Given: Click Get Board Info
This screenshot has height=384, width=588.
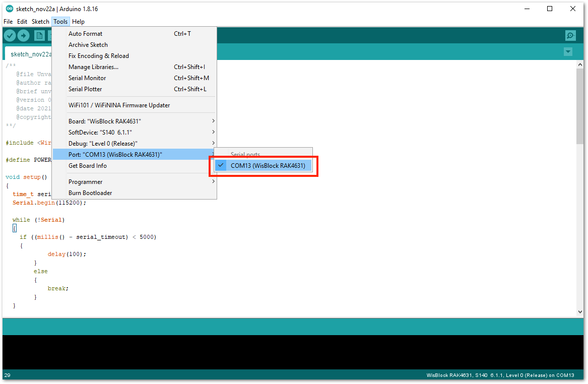Looking at the screenshot, I should (134, 166).
